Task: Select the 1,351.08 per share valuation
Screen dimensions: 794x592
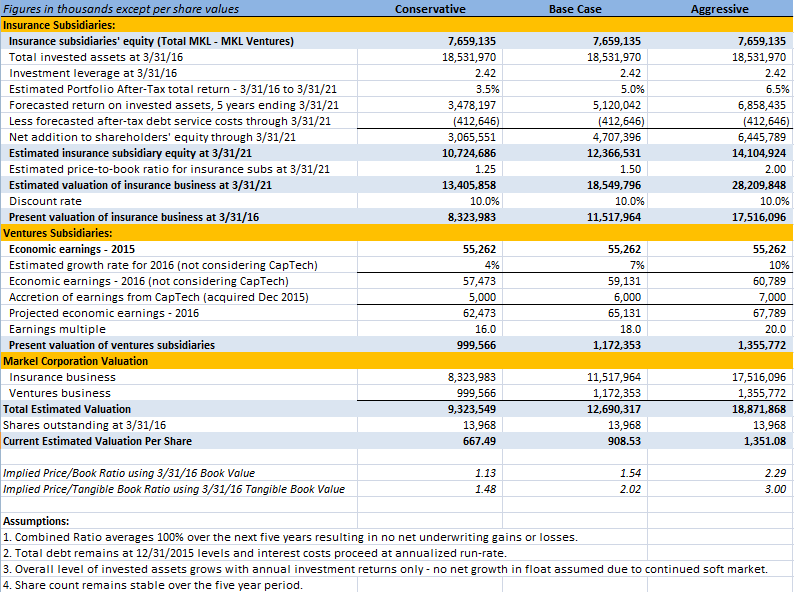Action: click(765, 441)
